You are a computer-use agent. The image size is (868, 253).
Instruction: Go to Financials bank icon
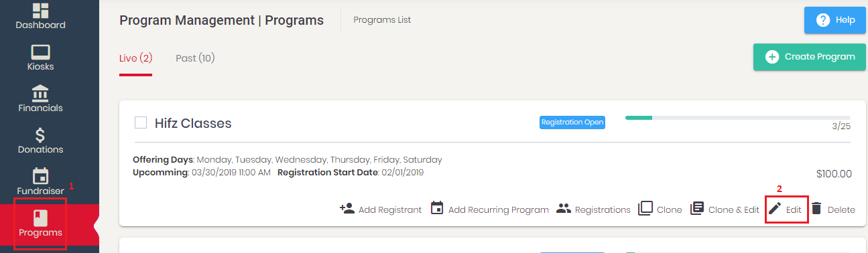pos(40,93)
